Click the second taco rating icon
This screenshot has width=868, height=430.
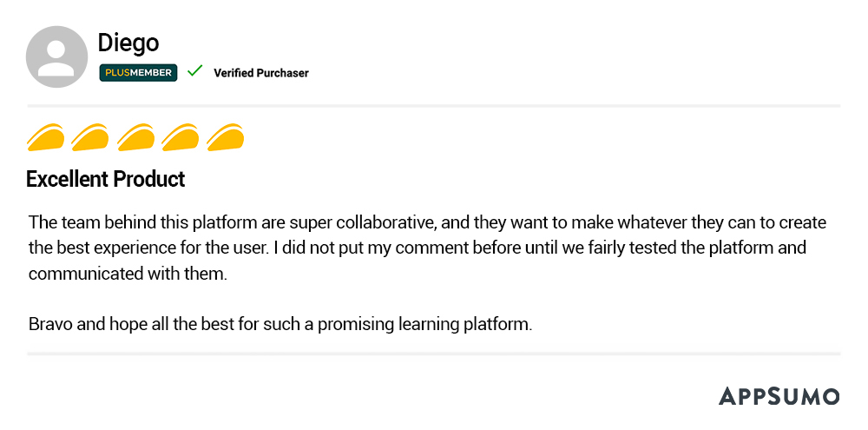(90, 137)
